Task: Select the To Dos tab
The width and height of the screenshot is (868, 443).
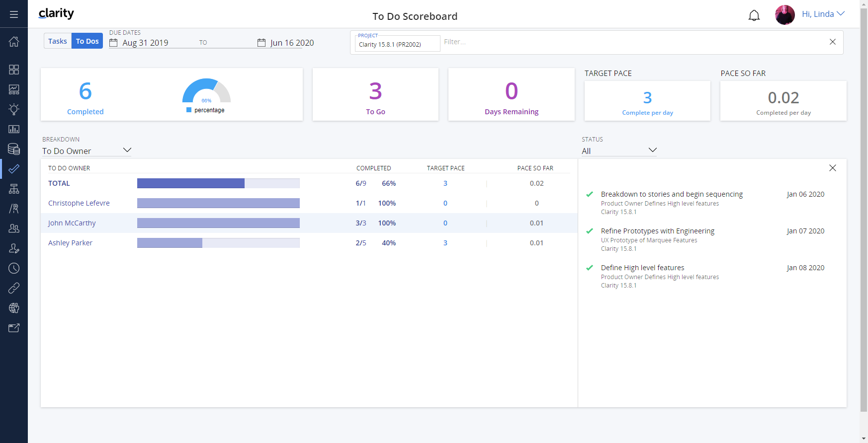Action: (87, 41)
